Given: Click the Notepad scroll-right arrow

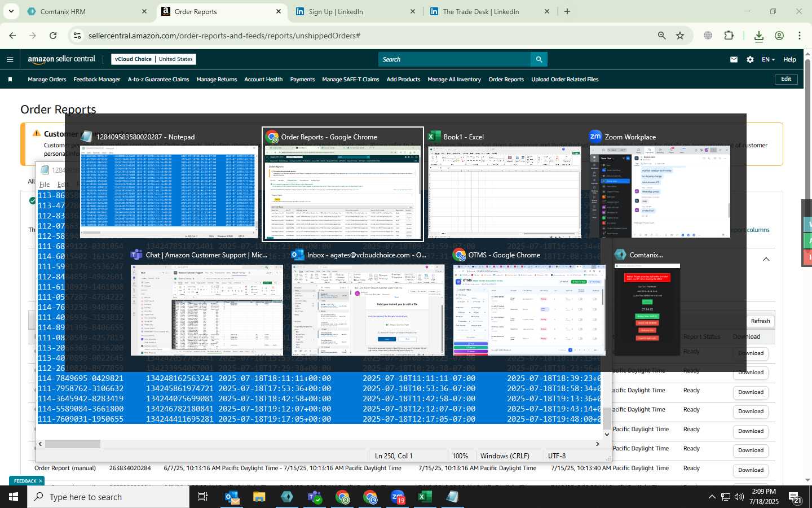Looking at the screenshot, I should [x=598, y=444].
